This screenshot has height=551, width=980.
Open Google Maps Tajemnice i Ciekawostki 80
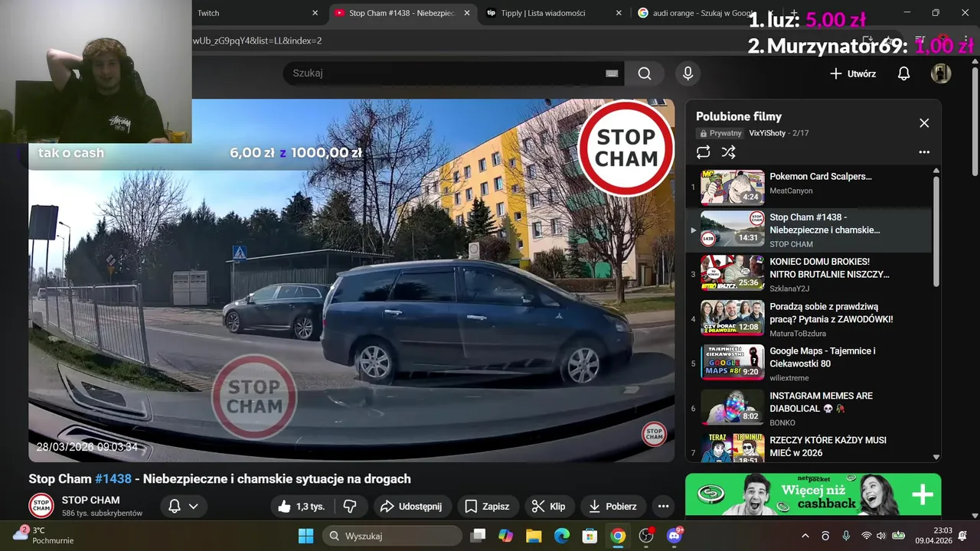[808, 363]
